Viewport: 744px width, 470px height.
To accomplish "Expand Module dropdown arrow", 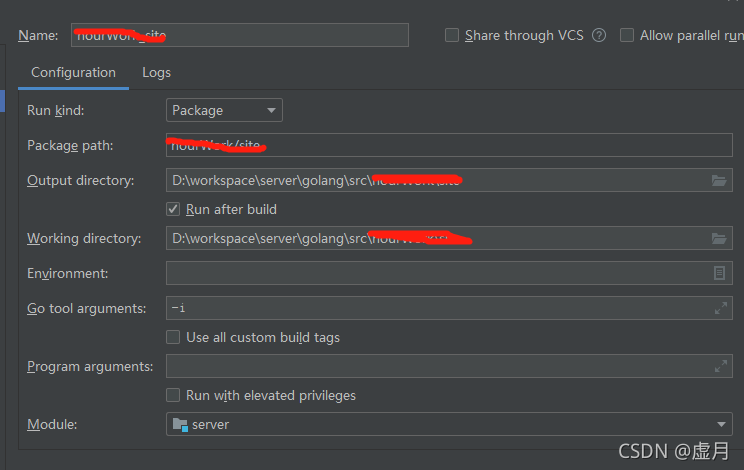I will [721, 424].
